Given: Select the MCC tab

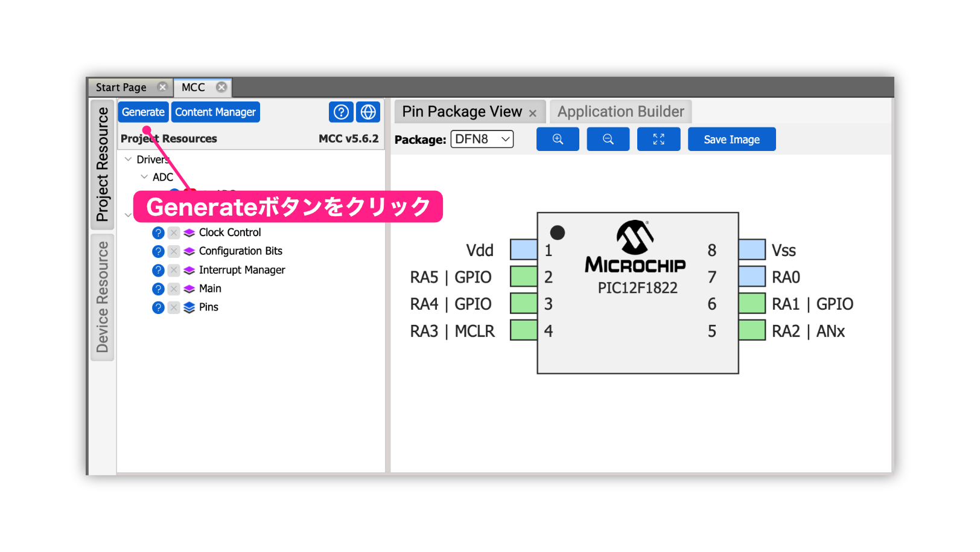Looking at the screenshot, I should pyautogui.click(x=193, y=88).
